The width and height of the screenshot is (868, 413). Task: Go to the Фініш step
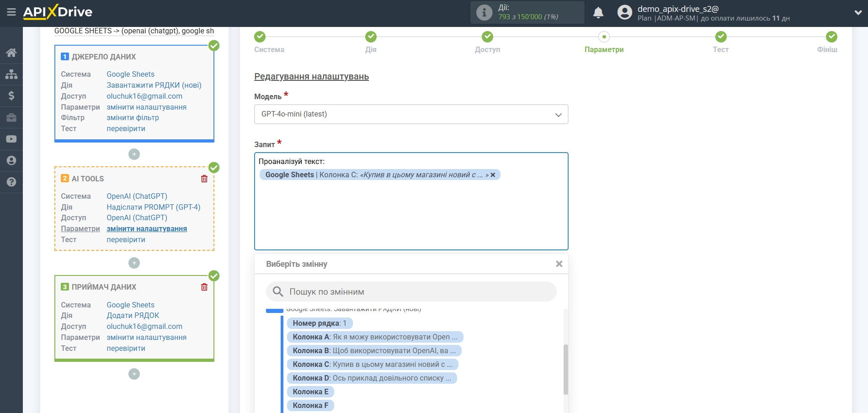(828, 42)
